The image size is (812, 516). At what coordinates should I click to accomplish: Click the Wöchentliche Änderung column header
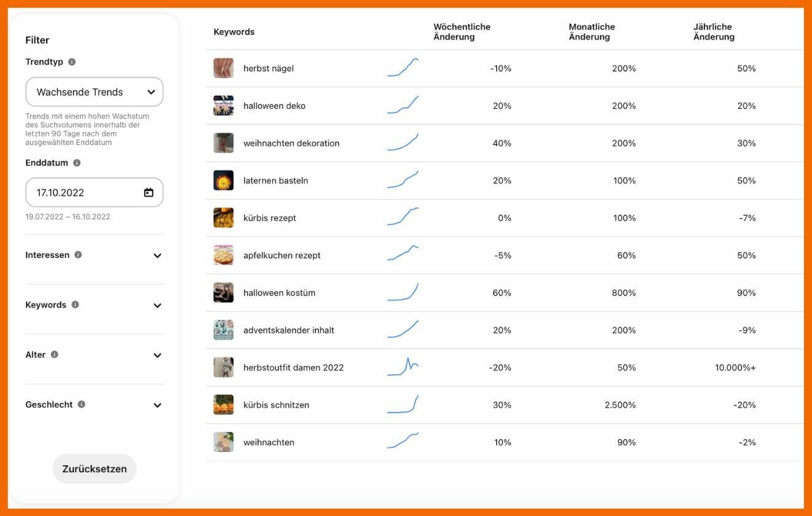[x=462, y=32]
